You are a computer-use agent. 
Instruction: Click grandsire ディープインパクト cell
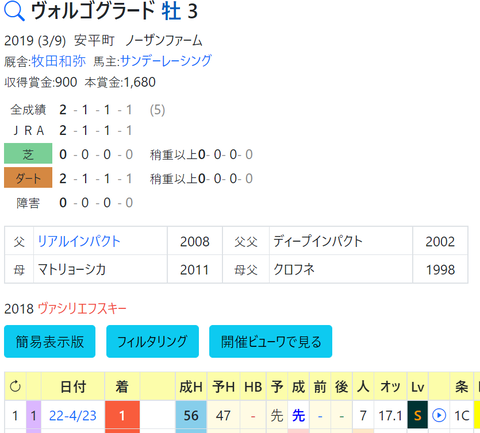[341, 241]
